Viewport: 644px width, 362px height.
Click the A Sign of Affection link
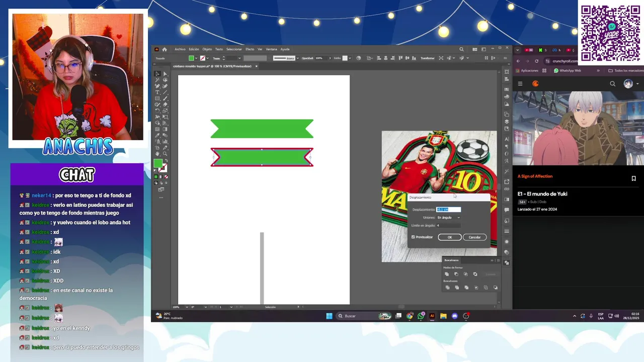(x=535, y=176)
